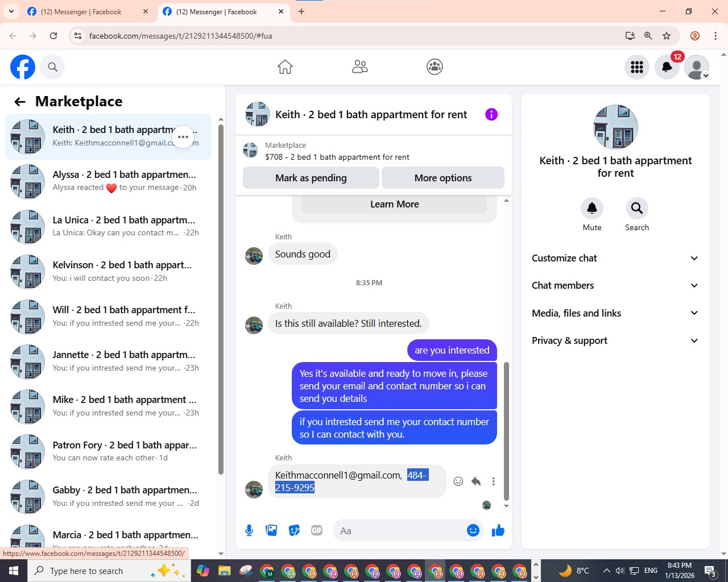728x582 pixels.
Task: Send a voice clip with microphone icon
Action: coord(249,531)
